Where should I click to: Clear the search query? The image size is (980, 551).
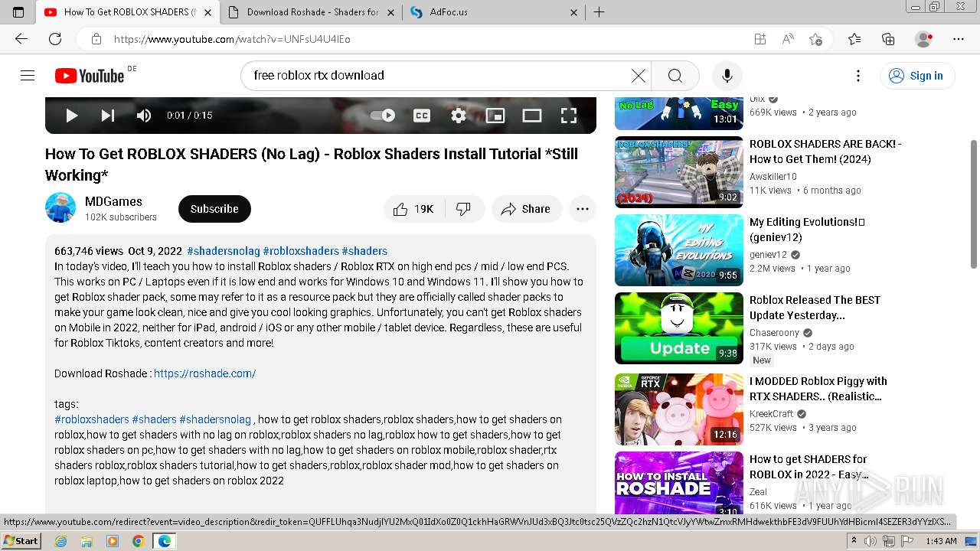point(639,76)
